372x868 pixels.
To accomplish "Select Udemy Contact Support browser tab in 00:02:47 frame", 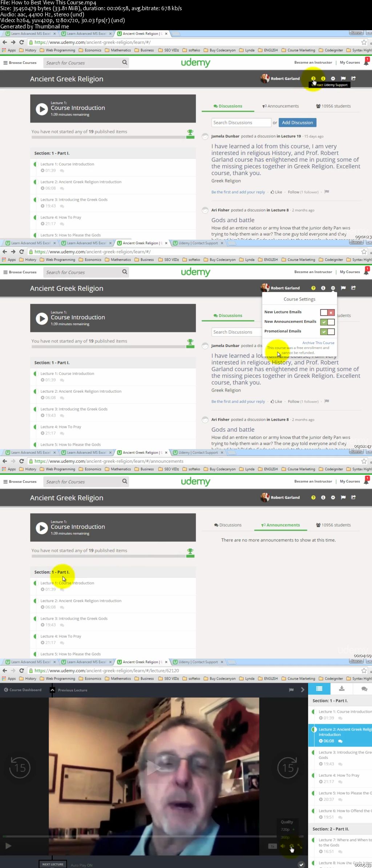I will click(198, 243).
